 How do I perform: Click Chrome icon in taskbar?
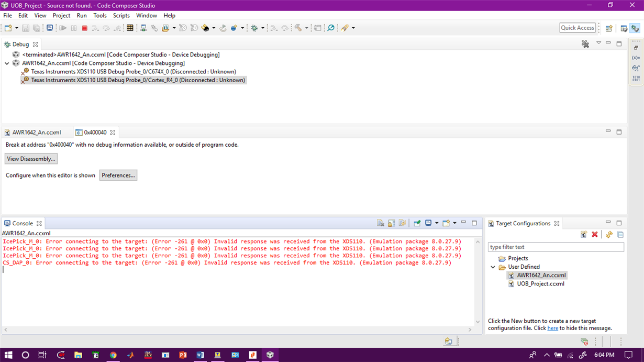tap(113, 355)
